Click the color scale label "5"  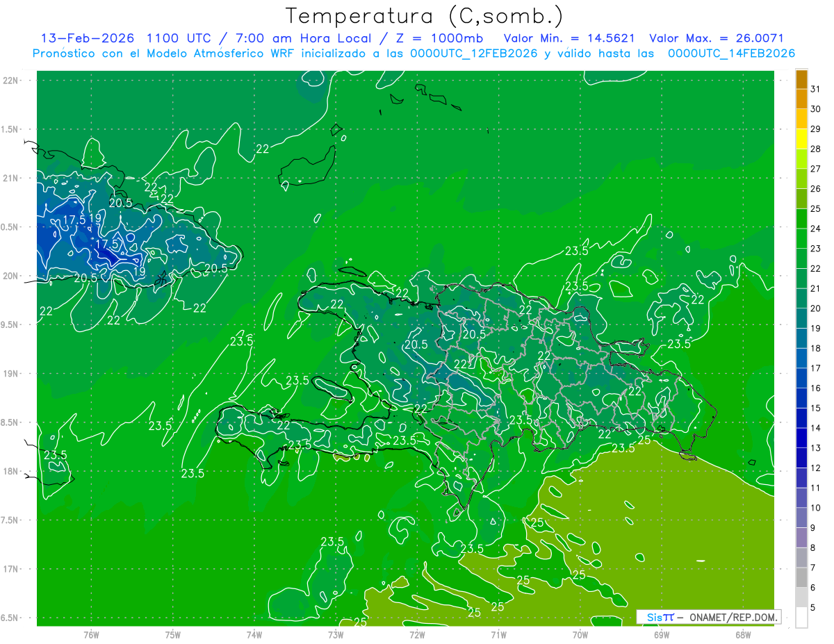point(813,608)
